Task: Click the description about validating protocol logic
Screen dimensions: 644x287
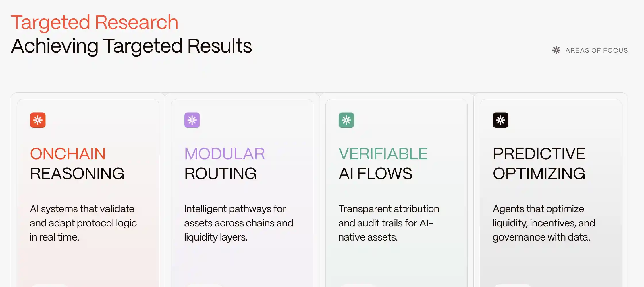Action: (83, 223)
